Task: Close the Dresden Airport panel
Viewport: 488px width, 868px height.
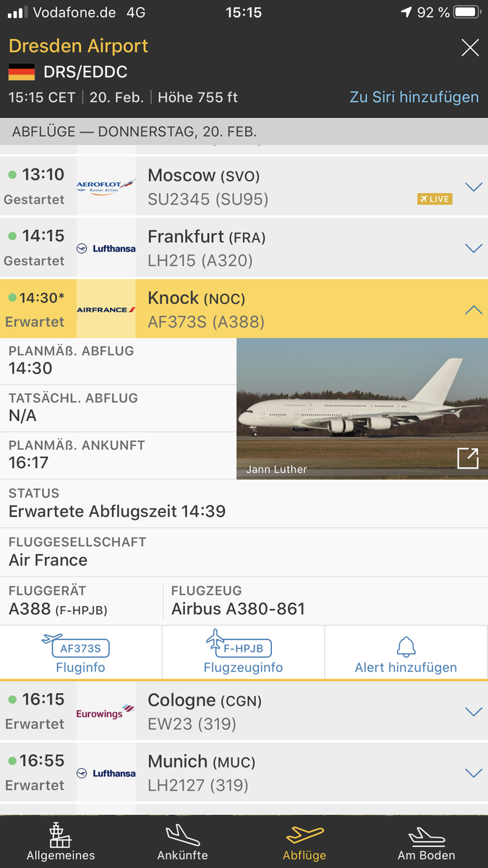Action: coord(470,48)
